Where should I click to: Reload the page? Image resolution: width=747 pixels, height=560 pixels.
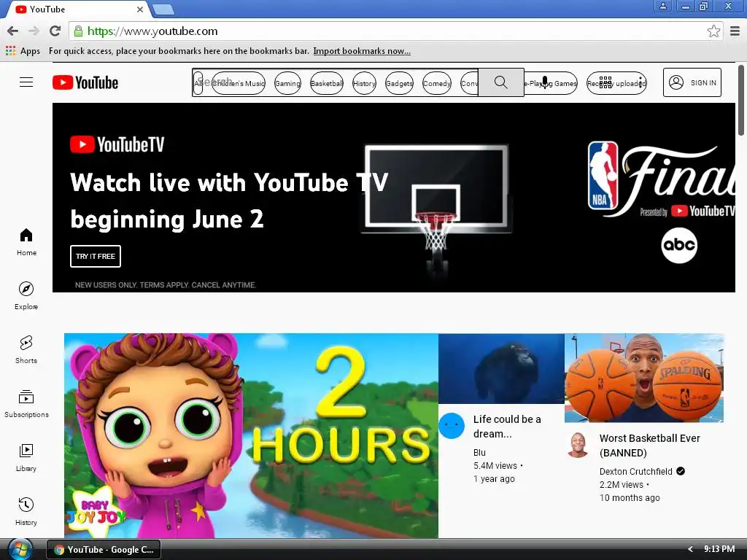(x=55, y=31)
